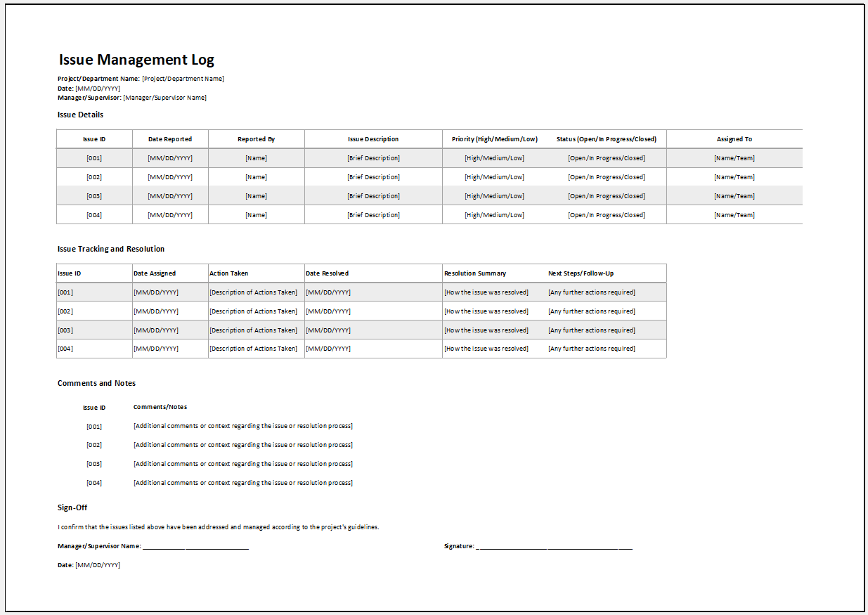Screen dimensions: 868x615
Task: Click the Signature line field
Action: 554,546
